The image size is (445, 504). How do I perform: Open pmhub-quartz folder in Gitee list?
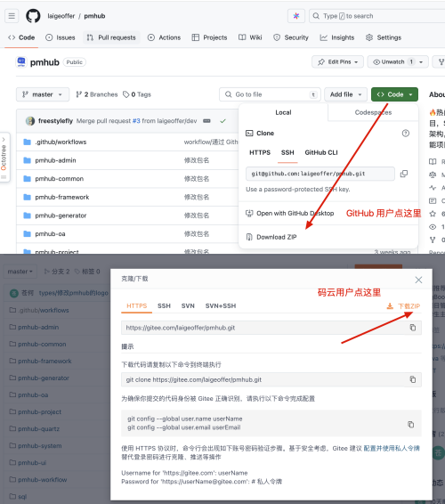point(38,429)
